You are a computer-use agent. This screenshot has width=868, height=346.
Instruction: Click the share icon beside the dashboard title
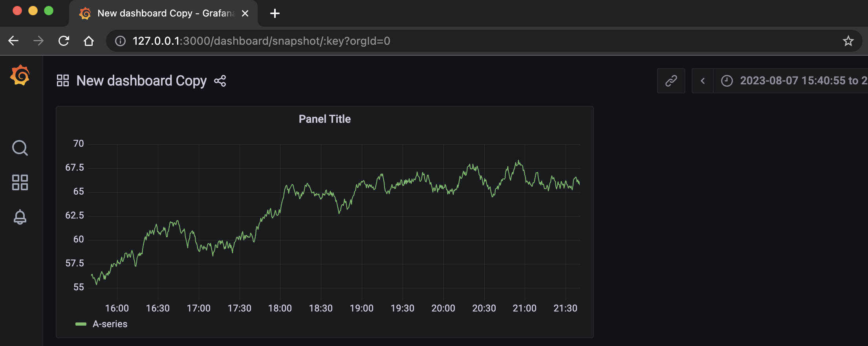tap(221, 81)
